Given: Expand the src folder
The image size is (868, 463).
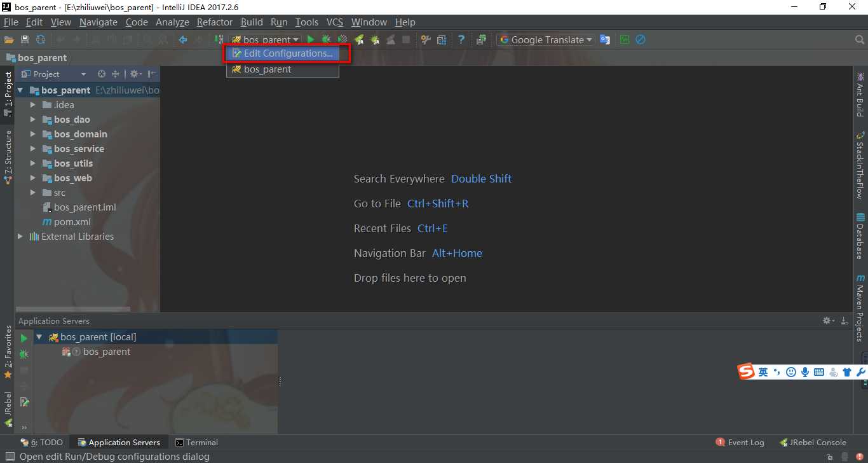Looking at the screenshot, I should pos(32,193).
